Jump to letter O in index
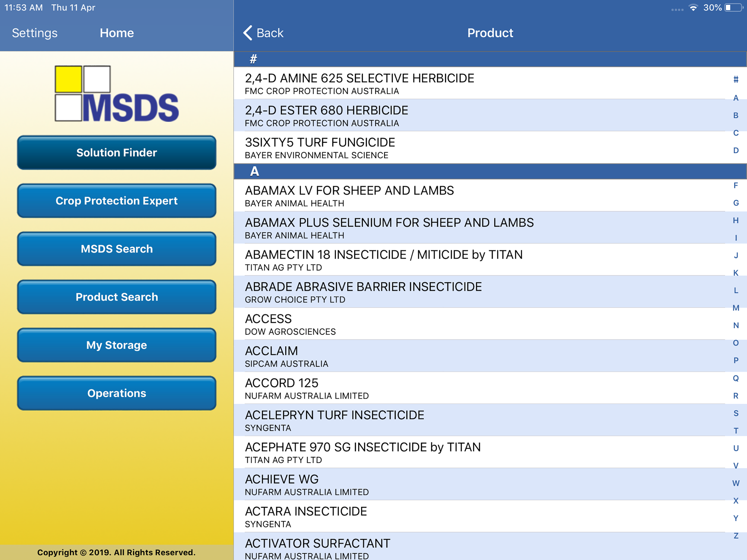747x560 pixels. (x=736, y=343)
